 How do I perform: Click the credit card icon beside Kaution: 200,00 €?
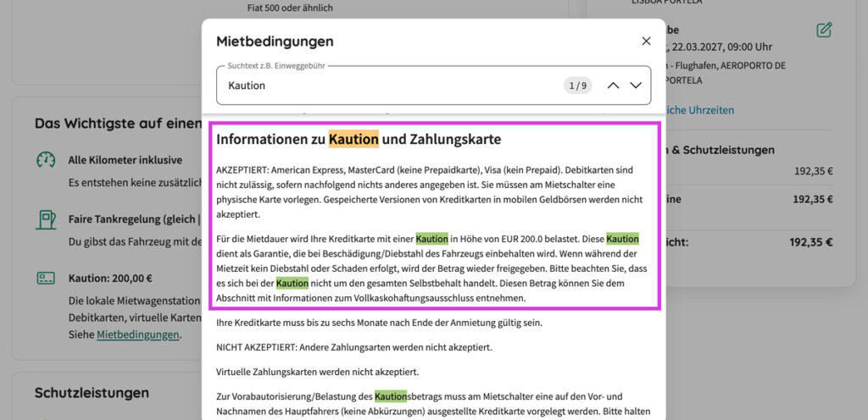(46, 278)
